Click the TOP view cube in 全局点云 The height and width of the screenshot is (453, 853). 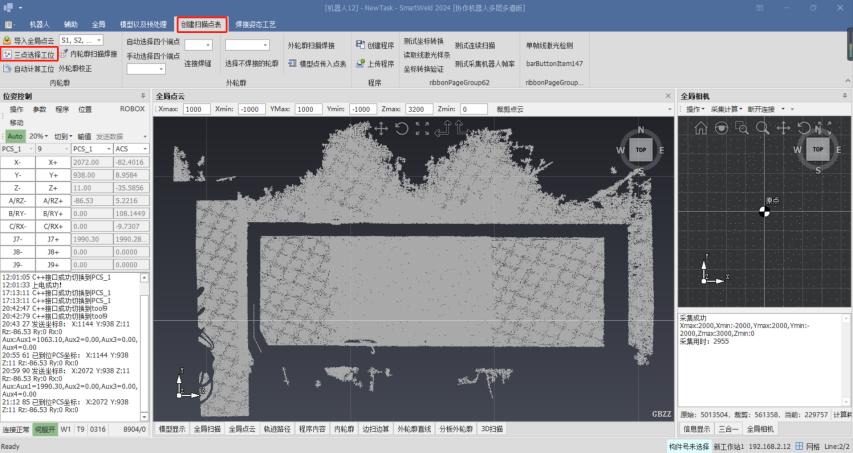click(640, 149)
